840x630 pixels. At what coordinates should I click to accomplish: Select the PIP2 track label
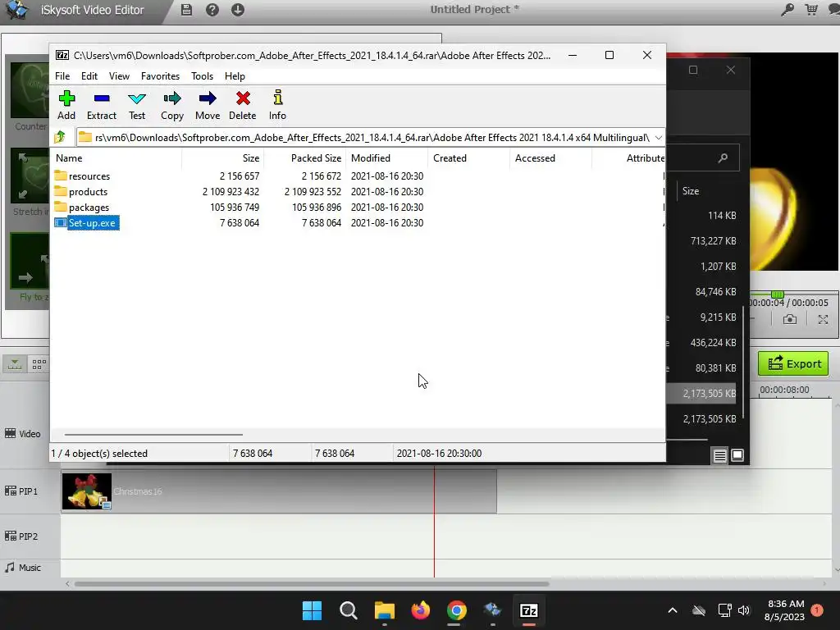(21, 536)
